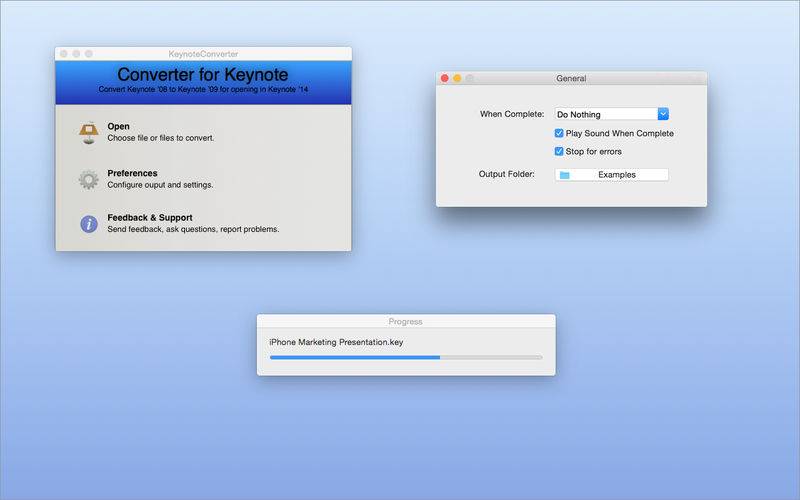Click the Examples blue folder icon
The width and height of the screenshot is (800, 500).
point(564,175)
